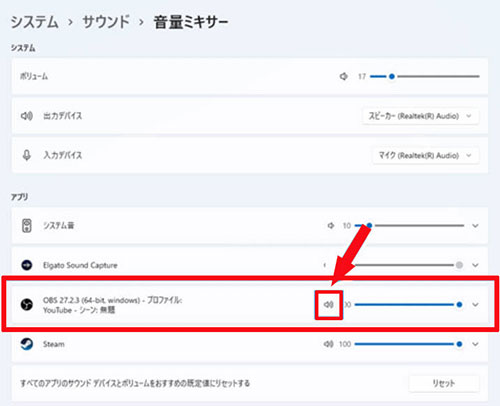The height and width of the screenshot is (406, 500).
Task: Go to サウンド in the breadcrumb
Action: (x=106, y=22)
